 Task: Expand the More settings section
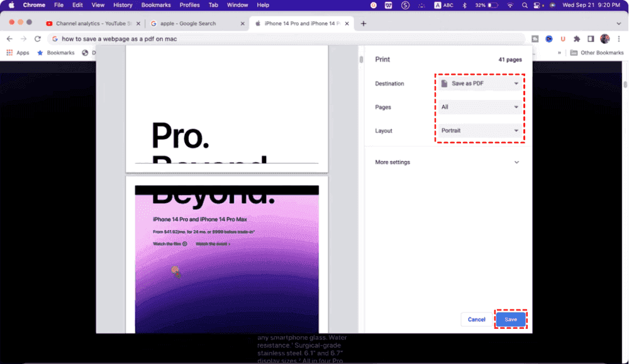click(x=447, y=162)
